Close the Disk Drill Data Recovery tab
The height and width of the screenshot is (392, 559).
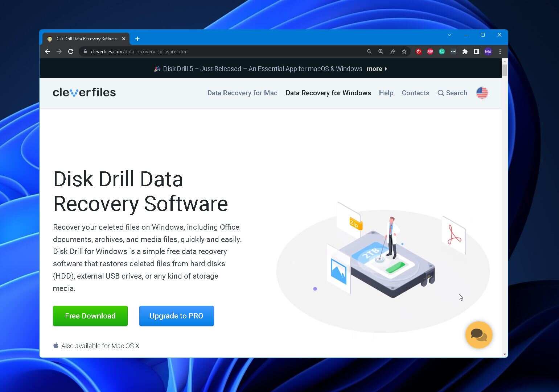[x=124, y=39]
